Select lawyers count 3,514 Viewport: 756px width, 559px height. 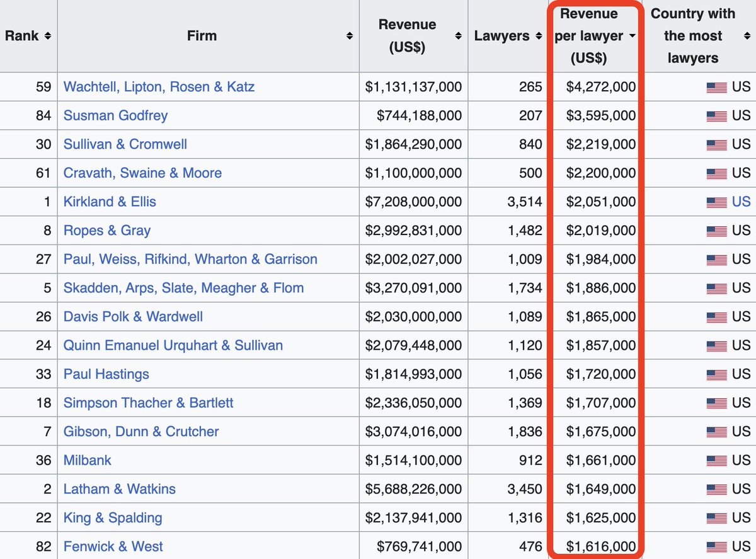[525, 202]
